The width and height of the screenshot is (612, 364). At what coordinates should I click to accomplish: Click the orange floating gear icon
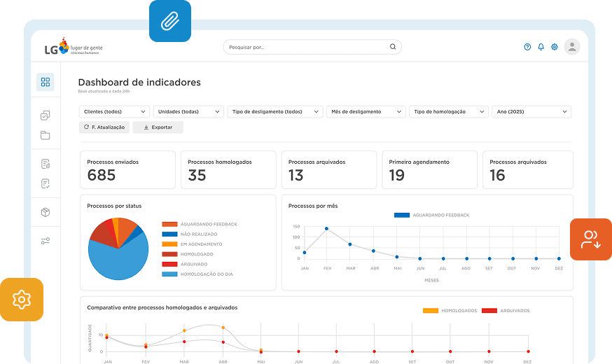pos(22,300)
